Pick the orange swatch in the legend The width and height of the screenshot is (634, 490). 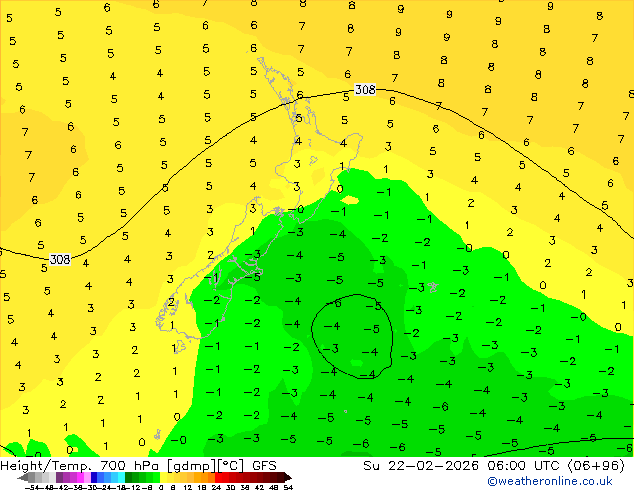coord(205,477)
